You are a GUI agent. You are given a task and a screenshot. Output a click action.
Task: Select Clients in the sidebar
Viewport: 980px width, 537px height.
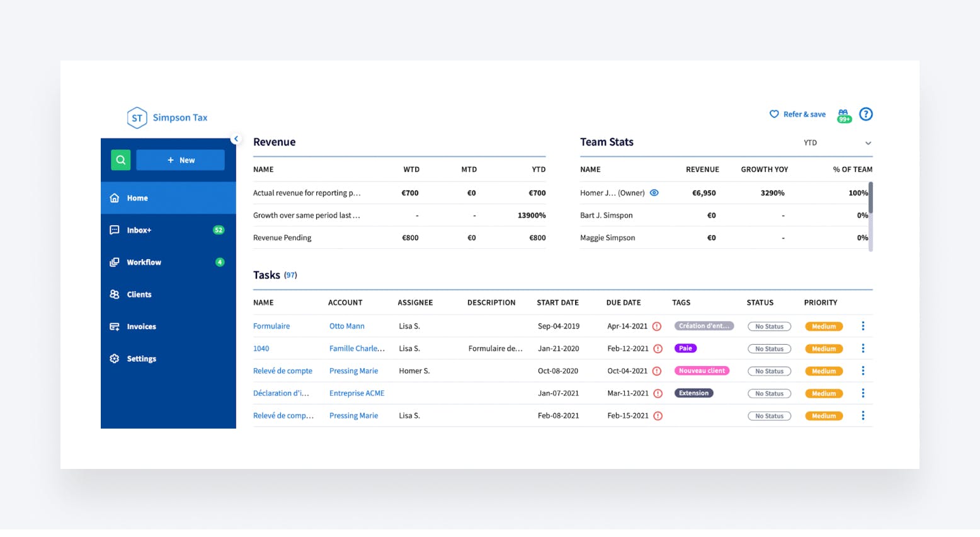pos(139,294)
